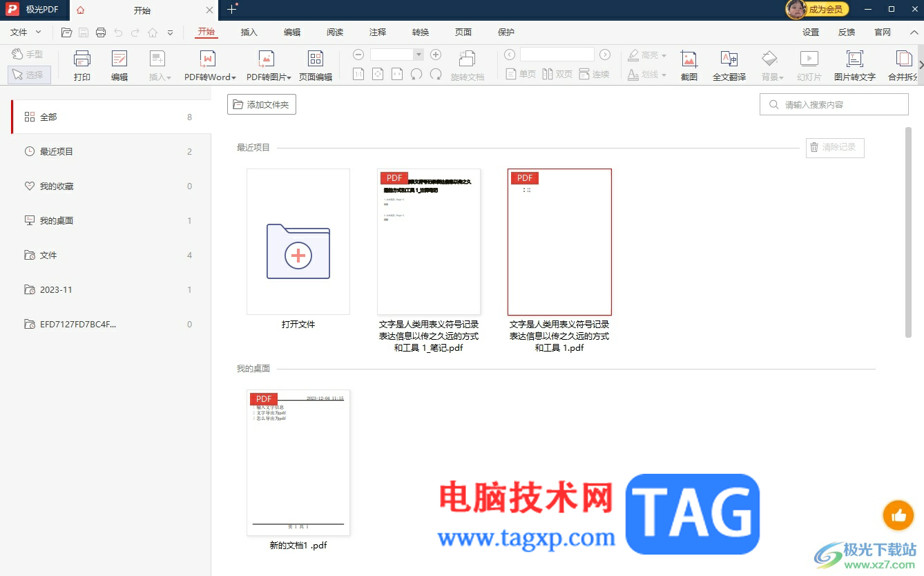Switch to Double Page (双页) view
Screen dimensions: 924x576
click(557, 74)
